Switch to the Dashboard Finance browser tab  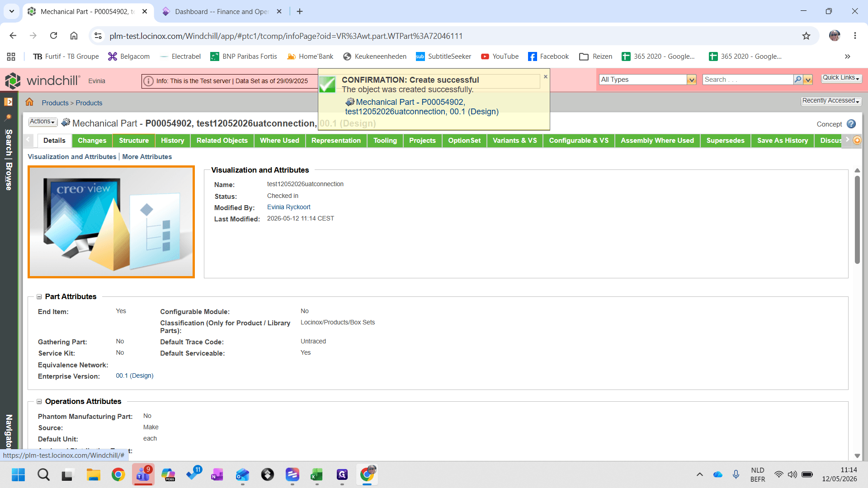tap(222, 11)
